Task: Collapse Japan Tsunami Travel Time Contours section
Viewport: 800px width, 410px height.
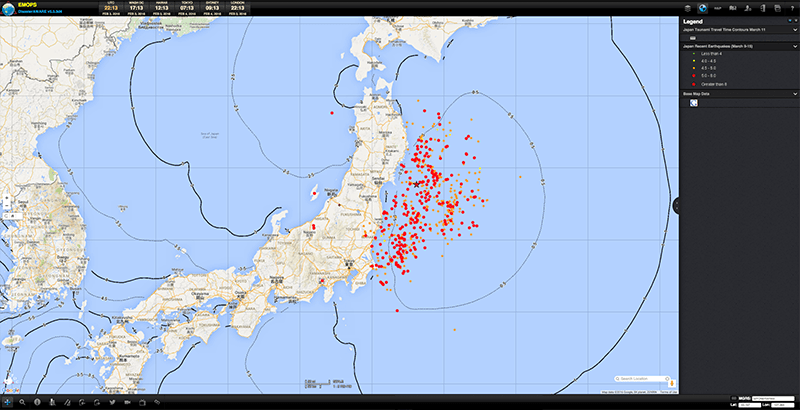Action: point(792,30)
